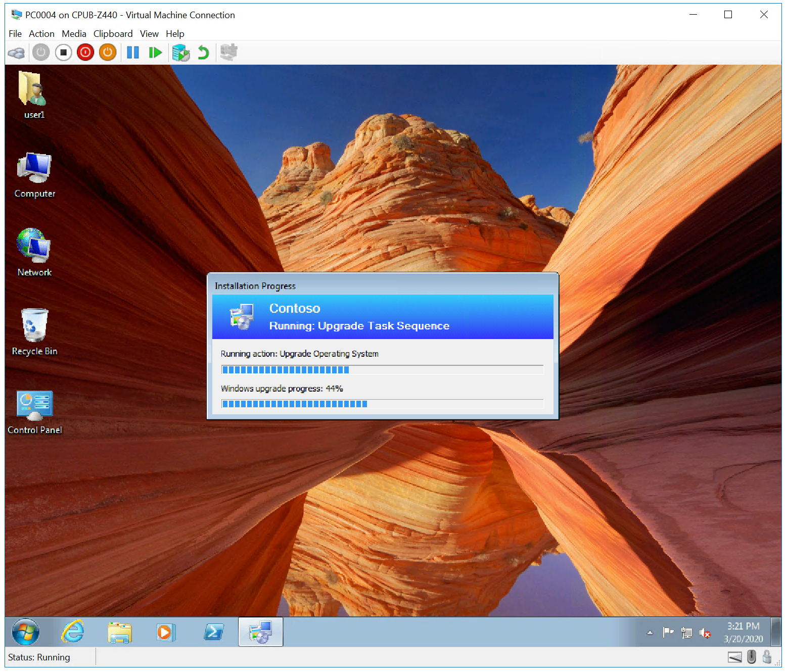Click the Windows upgrade progress bar

click(x=382, y=404)
